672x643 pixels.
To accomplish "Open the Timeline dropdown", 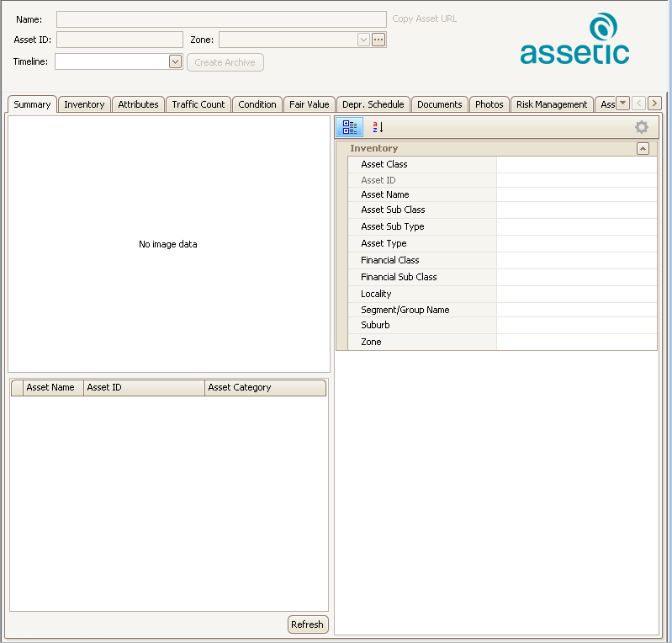I will 175,61.
